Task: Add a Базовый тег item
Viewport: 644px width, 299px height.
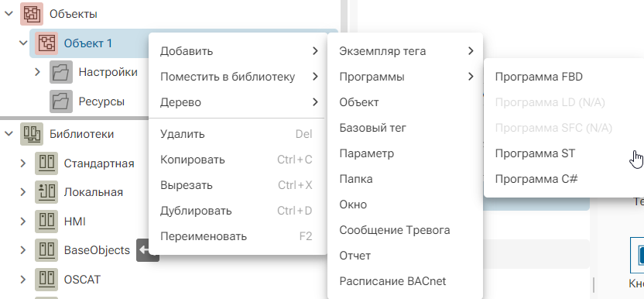Action: pyautogui.click(x=405, y=128)
